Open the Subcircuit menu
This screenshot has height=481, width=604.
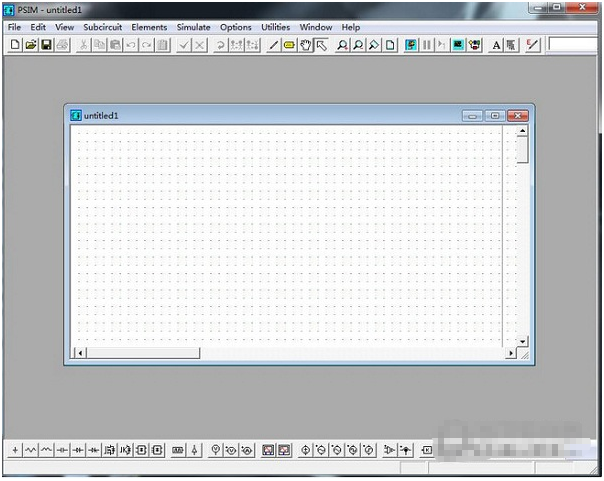[x=103, y=27]
